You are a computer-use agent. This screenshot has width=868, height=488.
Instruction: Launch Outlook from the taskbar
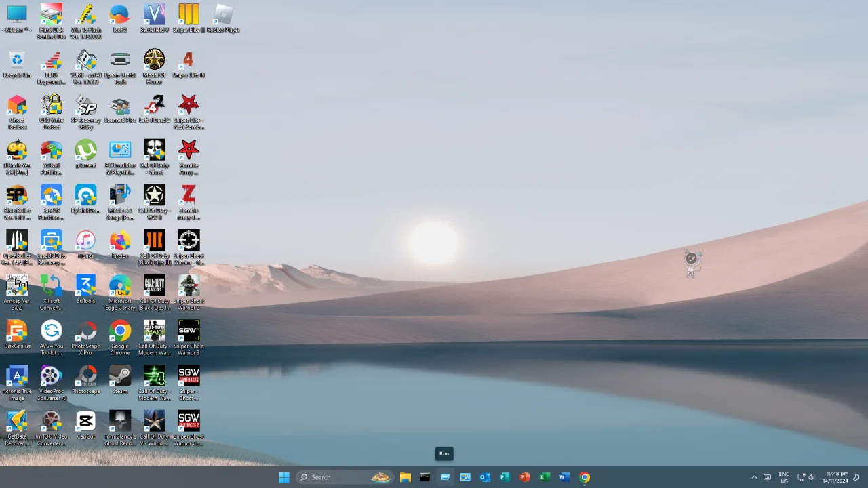click(x=485, y=477)
